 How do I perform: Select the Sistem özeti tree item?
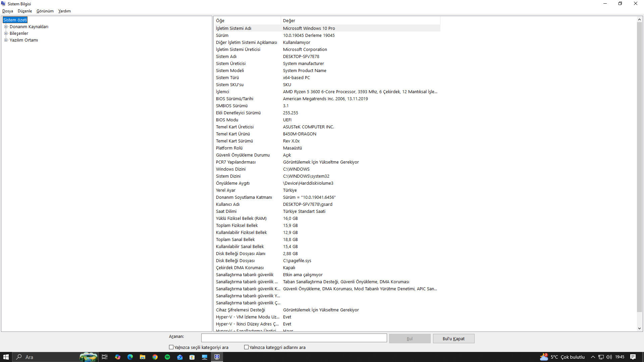click(x=15, y=20)
